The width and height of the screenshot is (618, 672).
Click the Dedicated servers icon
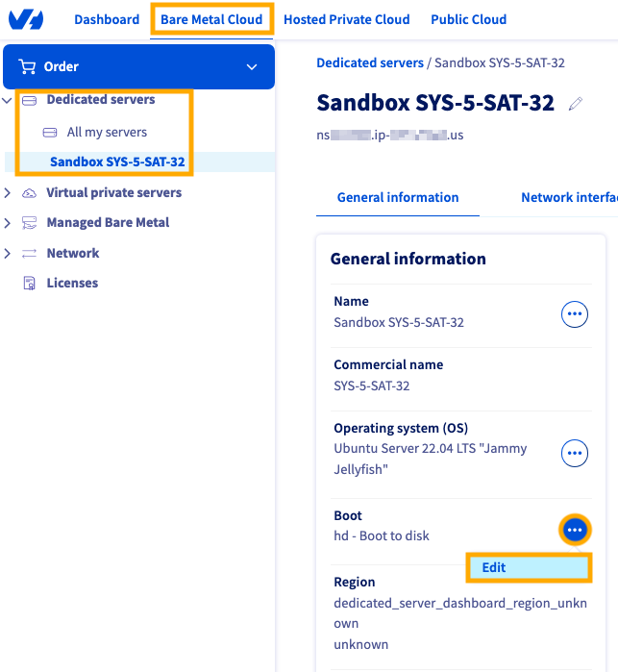pyautogui.click(x=29, y=101)
